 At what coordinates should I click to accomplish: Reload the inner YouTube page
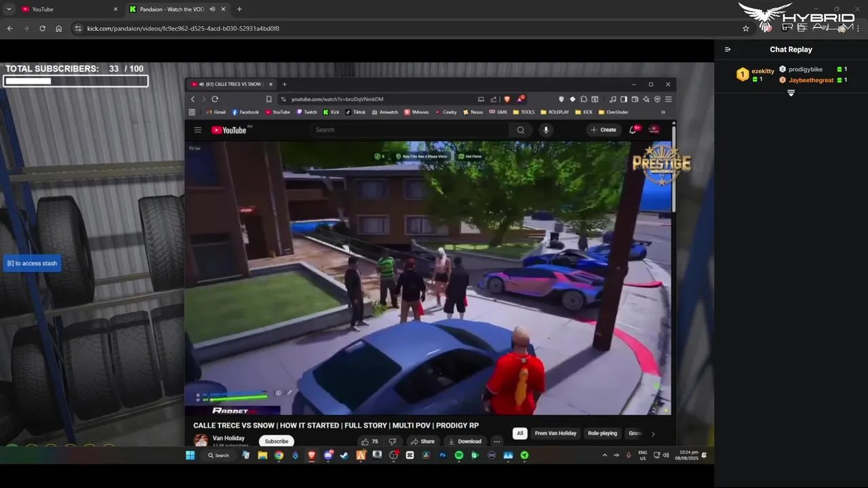[x=214, y=99]
